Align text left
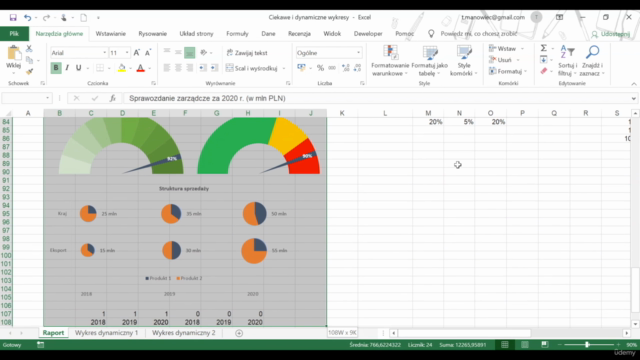The height and width of the screenshot is (360, 640). coord(167,68)
